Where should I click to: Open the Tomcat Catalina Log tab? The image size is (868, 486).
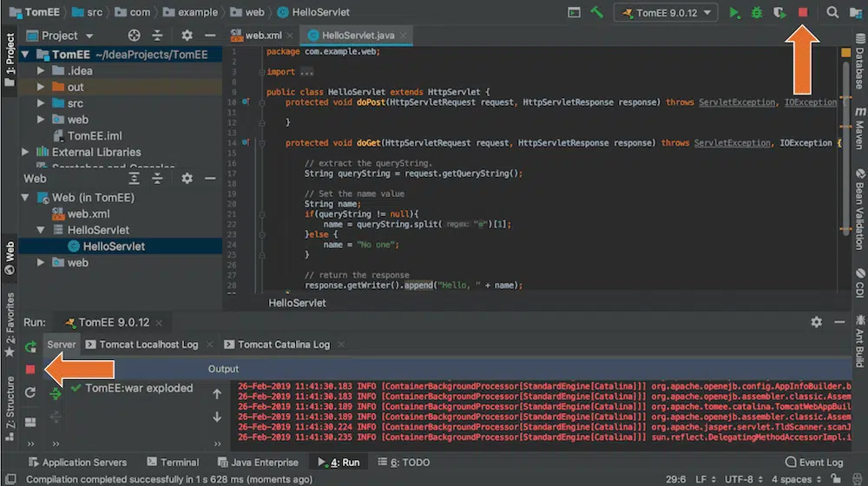(283, 345)
